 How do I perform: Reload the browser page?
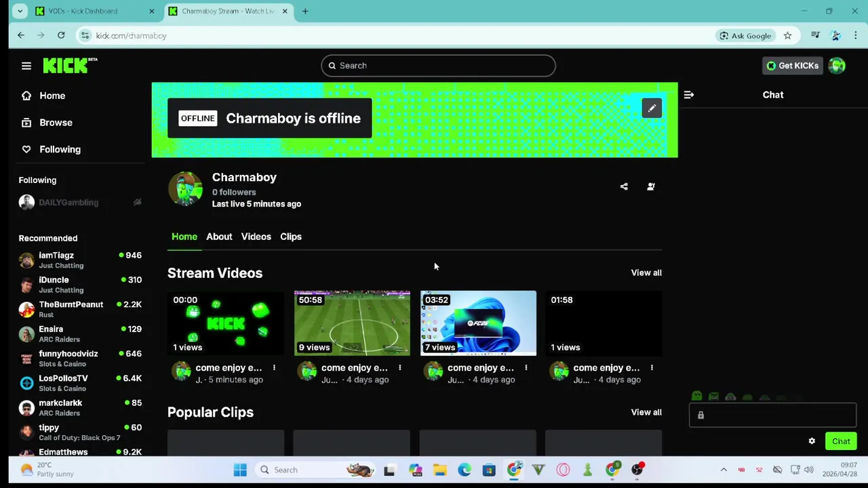(61, 35)
